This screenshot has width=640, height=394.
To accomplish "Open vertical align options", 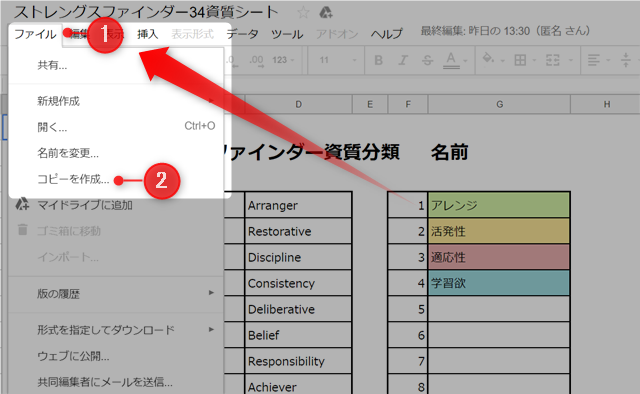I will tap(626, 60).
